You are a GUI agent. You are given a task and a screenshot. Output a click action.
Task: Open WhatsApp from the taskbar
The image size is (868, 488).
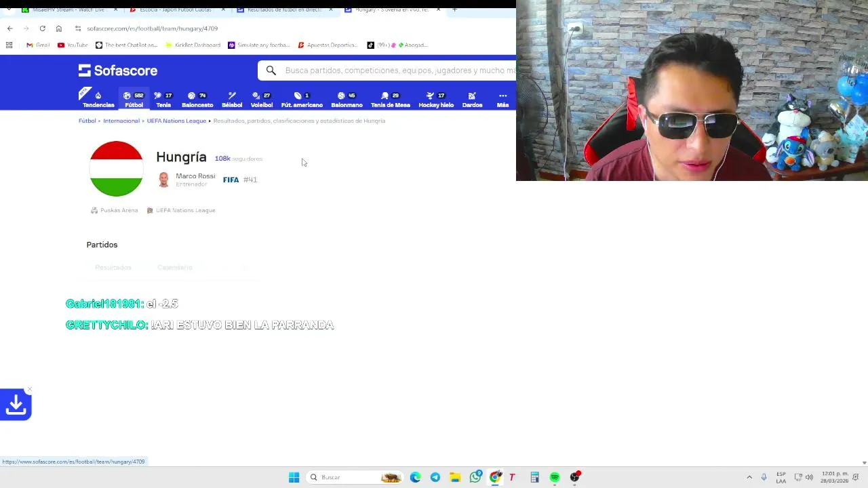click(475, 477)
